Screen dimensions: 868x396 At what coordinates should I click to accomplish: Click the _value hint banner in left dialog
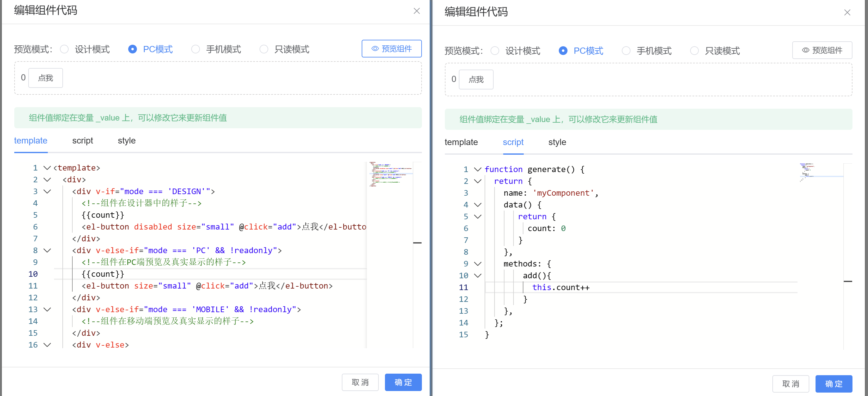pyautogui.click(x=218, y=118)
